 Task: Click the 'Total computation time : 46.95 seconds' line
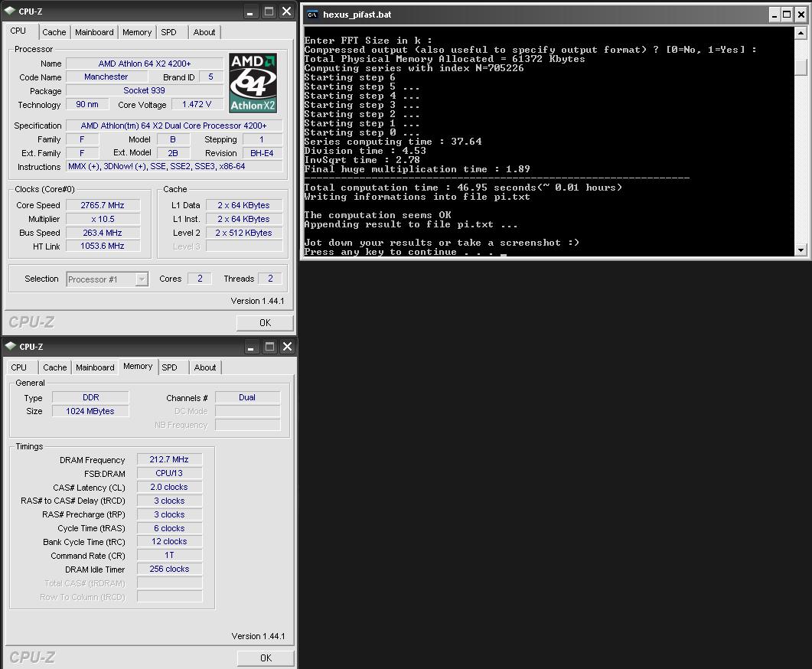point(463,188)
